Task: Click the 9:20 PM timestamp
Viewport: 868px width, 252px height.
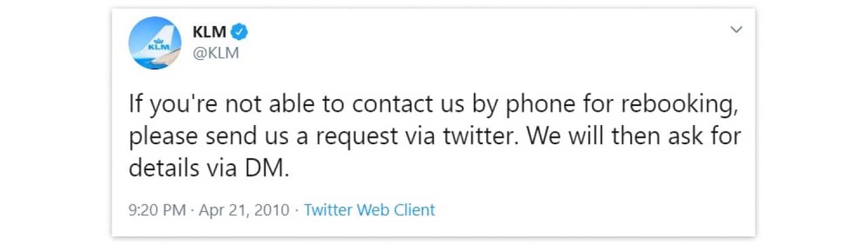Action: (x=157, y=210)
